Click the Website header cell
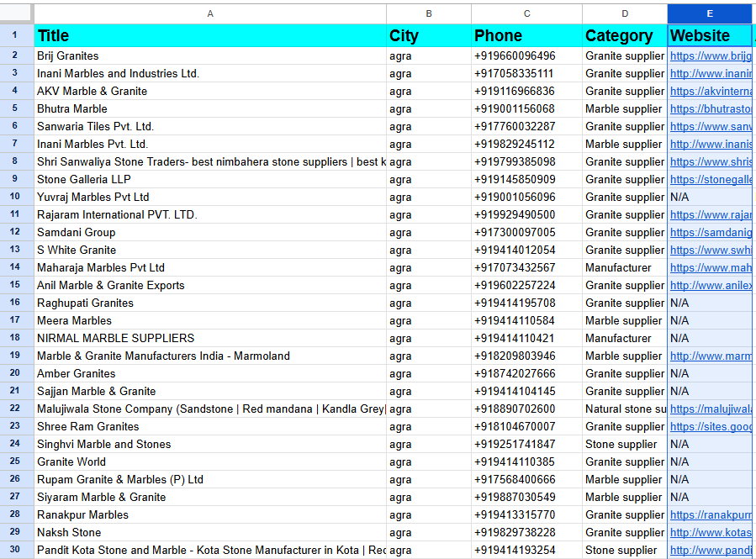 (x=710, y=35)
